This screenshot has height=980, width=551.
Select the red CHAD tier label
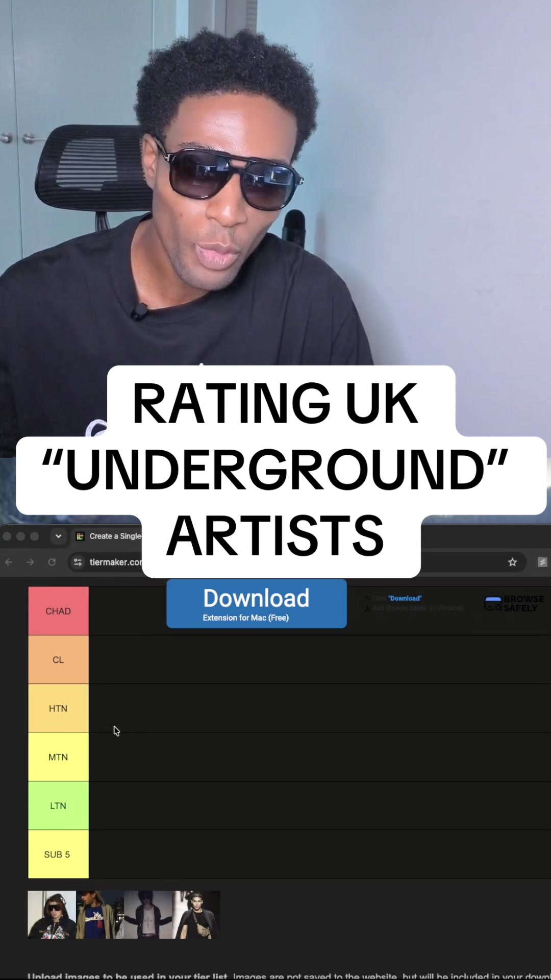[x=58, y=611]
